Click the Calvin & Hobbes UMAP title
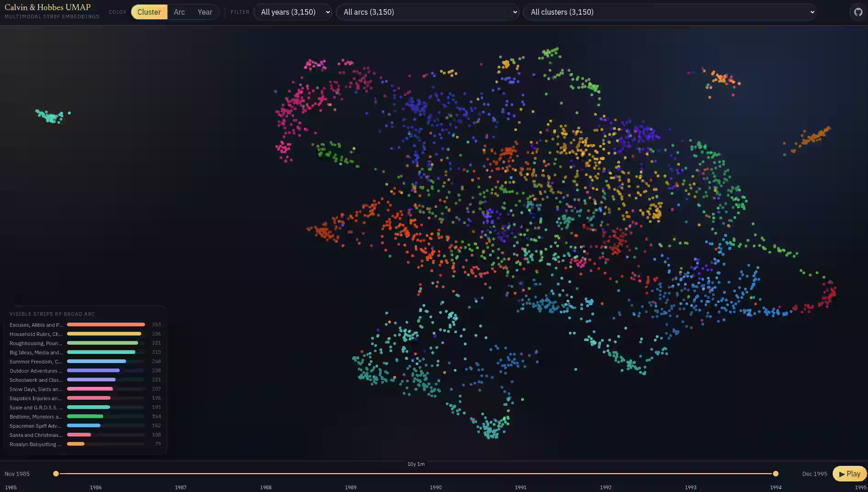This screenshot has width=868, height=492. point(48,7)
